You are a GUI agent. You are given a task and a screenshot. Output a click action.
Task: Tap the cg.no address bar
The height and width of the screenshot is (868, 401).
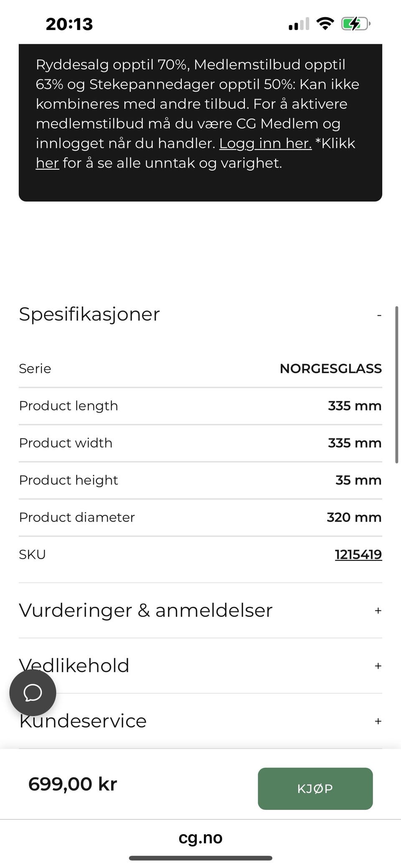(x=200, y=837)
